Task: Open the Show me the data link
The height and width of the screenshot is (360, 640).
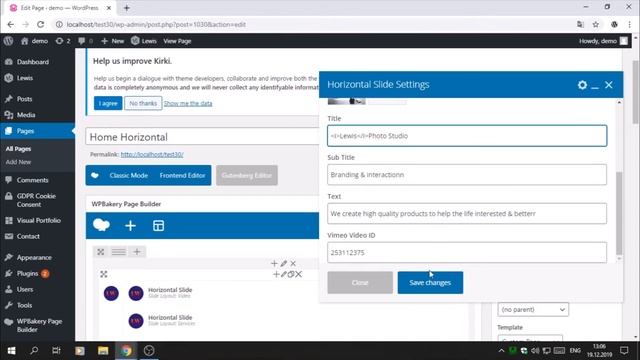Action: point(188,104)
